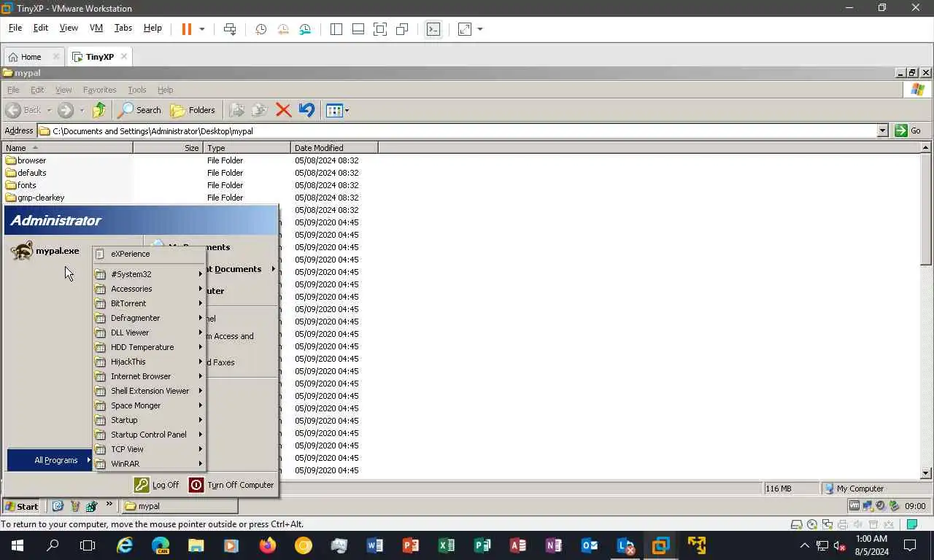Enter full screen mode in VMware

(x=380, y=29)
